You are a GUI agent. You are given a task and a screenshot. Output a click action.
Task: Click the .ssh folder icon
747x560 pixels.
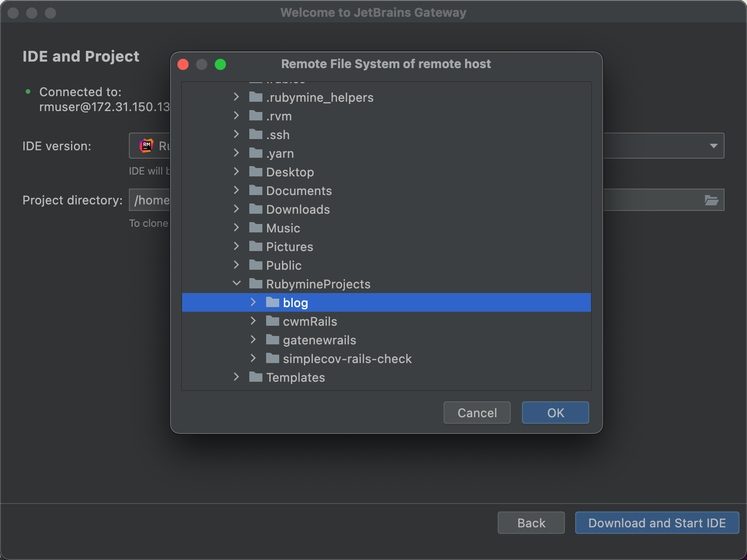click(x=255, y=134)
